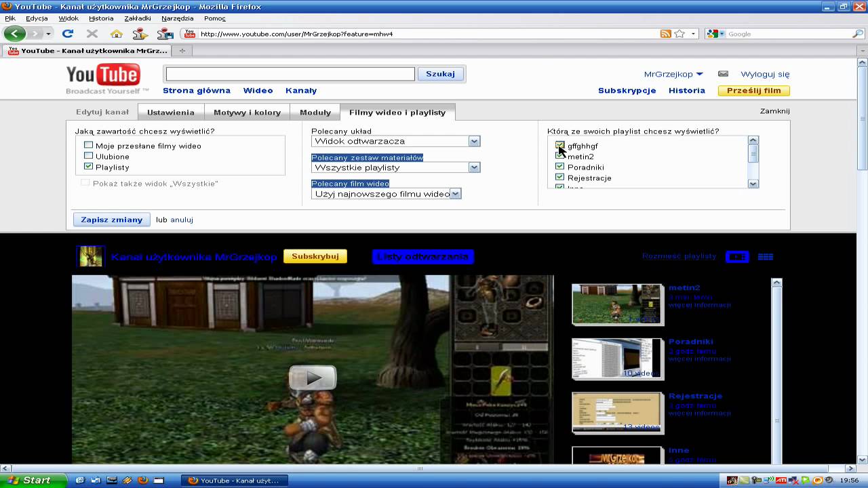868x488 pixels.
Task: Click the Firefox URL address field
Action: [427, 33]
